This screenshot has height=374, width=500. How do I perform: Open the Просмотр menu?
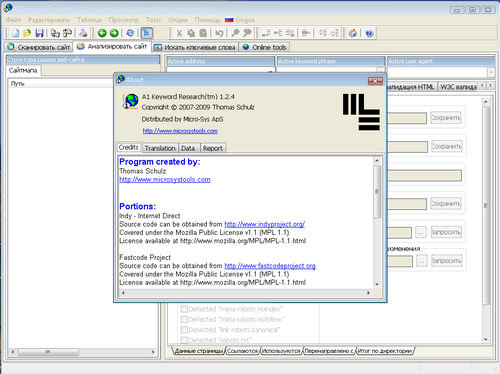click(x=123, y=20)
